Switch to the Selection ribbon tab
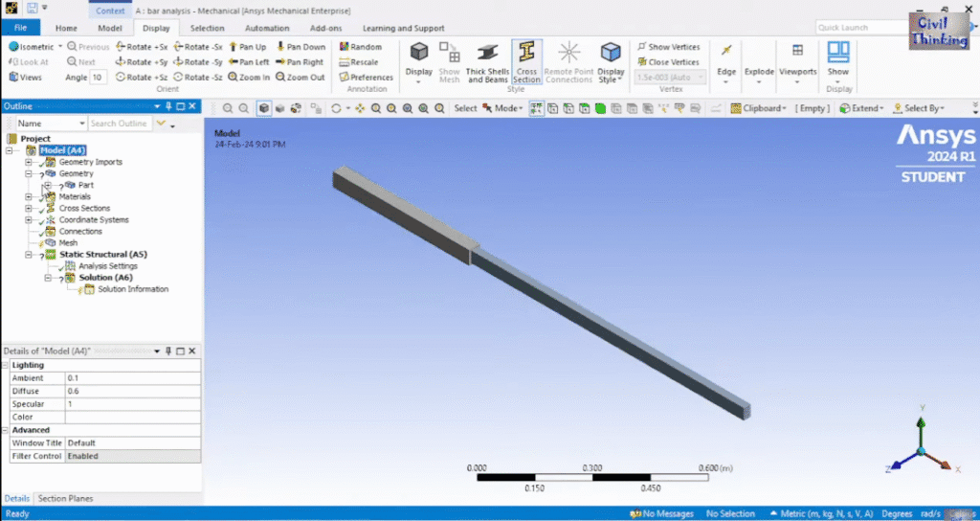Viewport: 980px width, 521px height. pos(207,29)
